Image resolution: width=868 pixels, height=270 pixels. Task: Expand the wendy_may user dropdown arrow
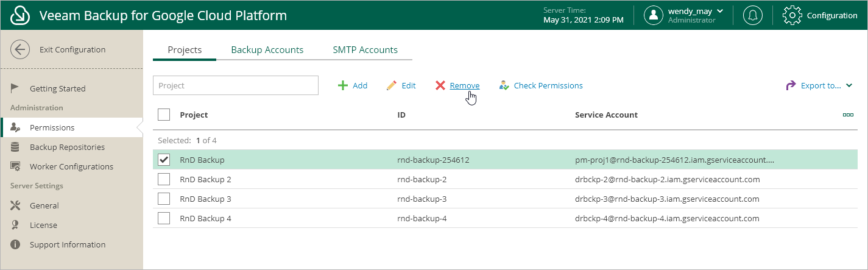[x=720, y=11]
